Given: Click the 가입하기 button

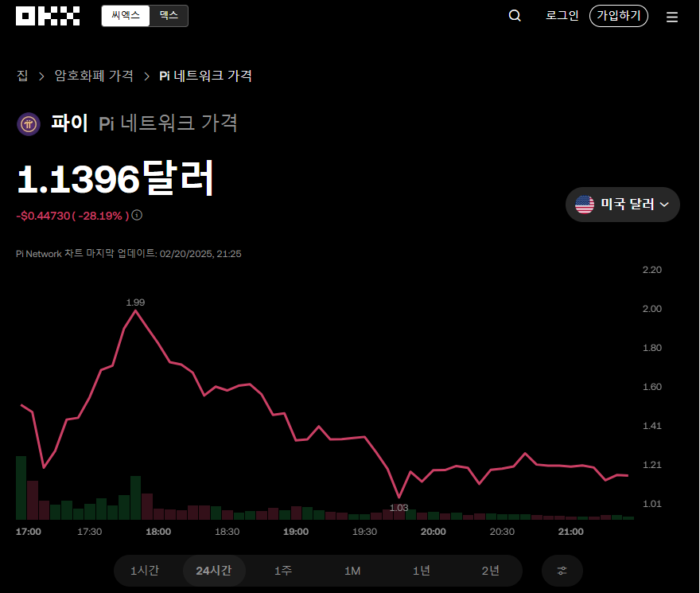Looking at the screenshot, I should pyautogui.click(x=619, y=16).
